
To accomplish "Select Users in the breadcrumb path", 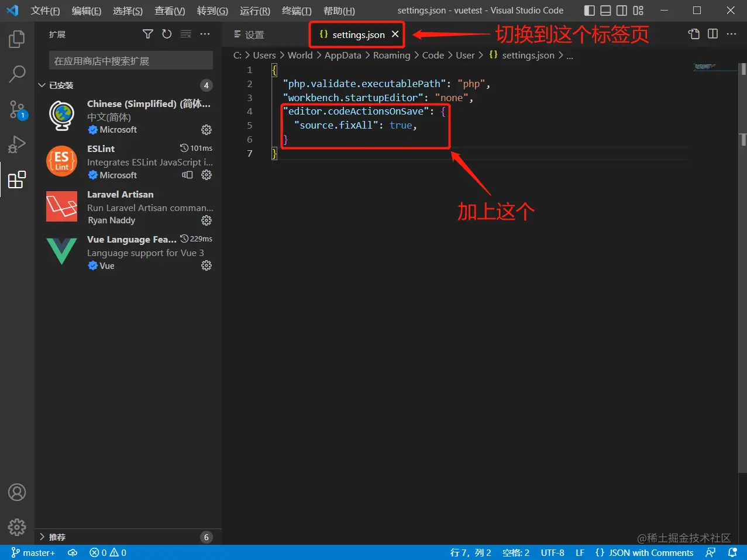I will 264,55.
